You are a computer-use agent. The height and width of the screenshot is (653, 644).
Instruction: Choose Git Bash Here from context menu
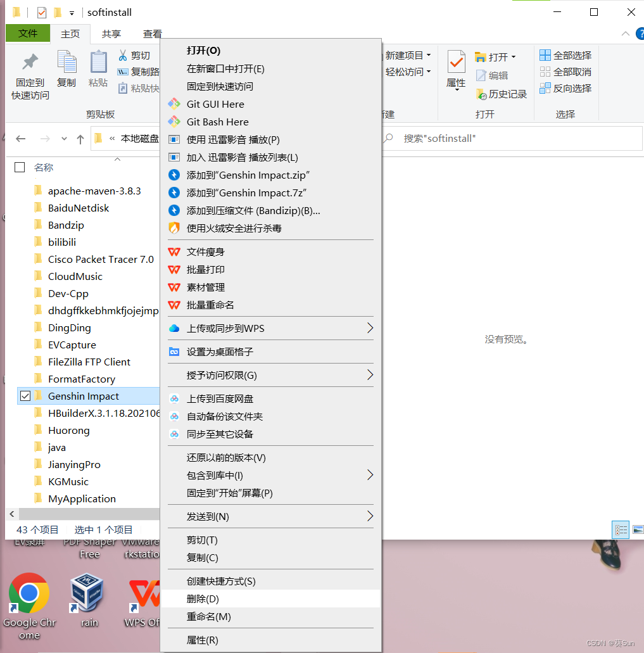270,122
